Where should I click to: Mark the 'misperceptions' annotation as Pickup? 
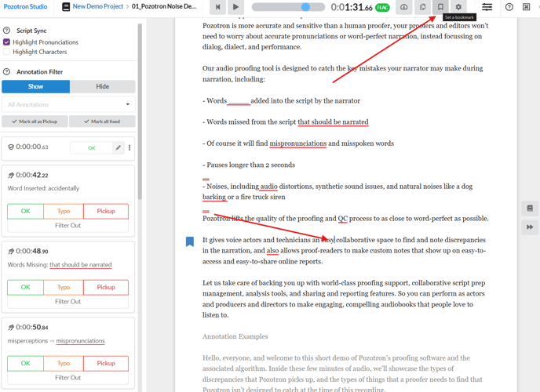click(x=106, y=364)
